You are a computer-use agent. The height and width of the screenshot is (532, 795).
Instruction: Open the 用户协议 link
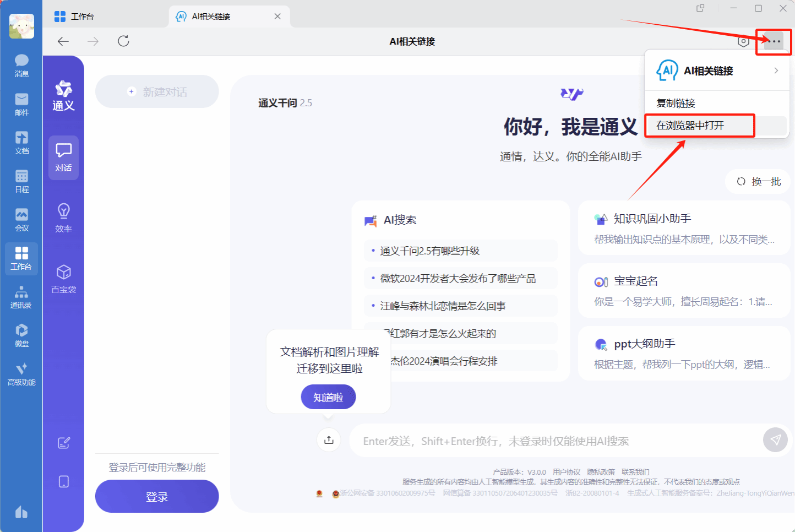coord(567,472)
